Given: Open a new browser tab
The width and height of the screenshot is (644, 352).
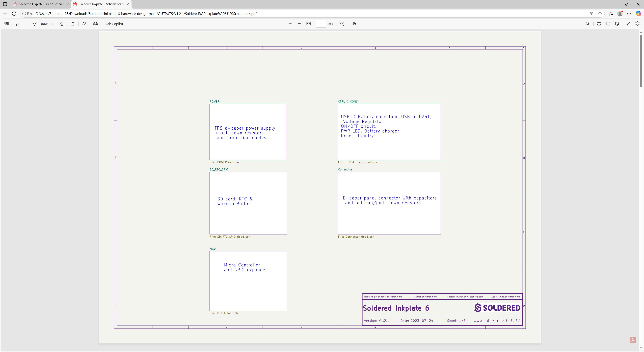Looking at the screenshot, I should [x=136, y=4].
